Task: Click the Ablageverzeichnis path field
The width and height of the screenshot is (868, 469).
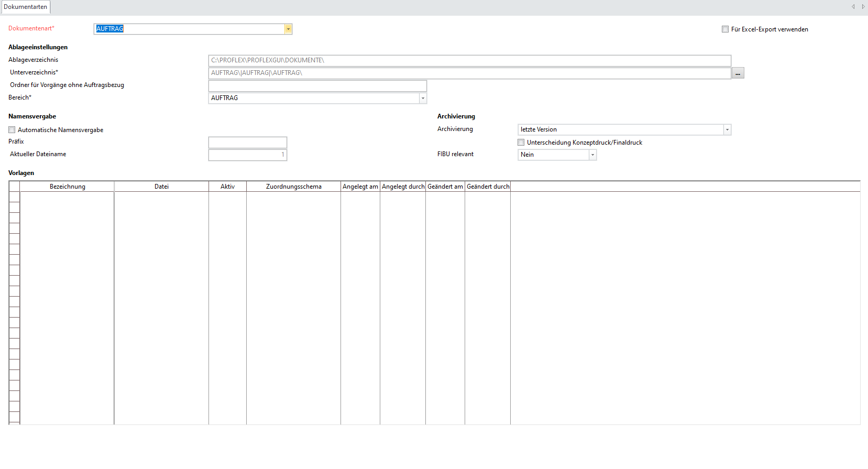Action: [469, 61]
